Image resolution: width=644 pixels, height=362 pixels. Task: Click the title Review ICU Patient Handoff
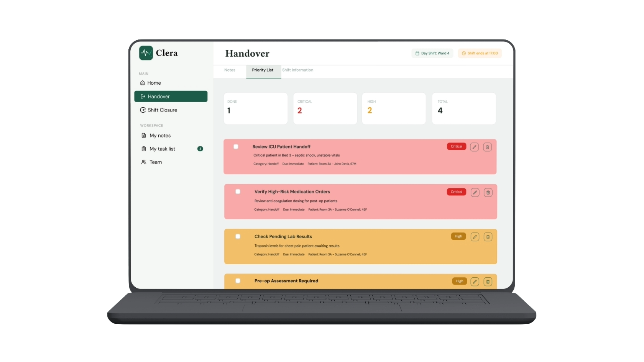coord(281,147)
